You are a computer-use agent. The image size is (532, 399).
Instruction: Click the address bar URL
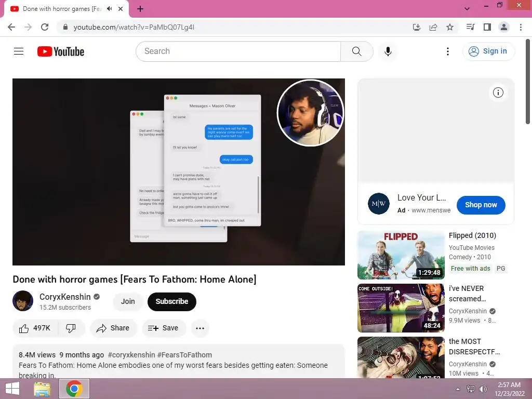pos(134,27)
